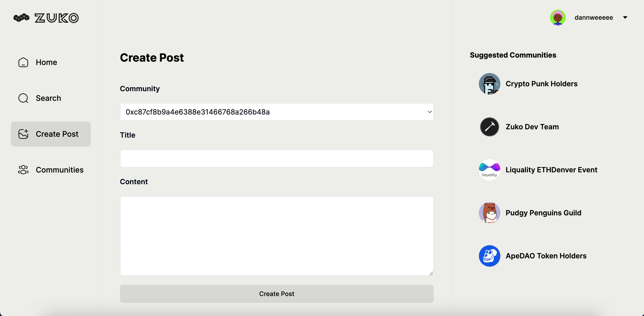Select Create Post sidebar item

pos(51,134)
